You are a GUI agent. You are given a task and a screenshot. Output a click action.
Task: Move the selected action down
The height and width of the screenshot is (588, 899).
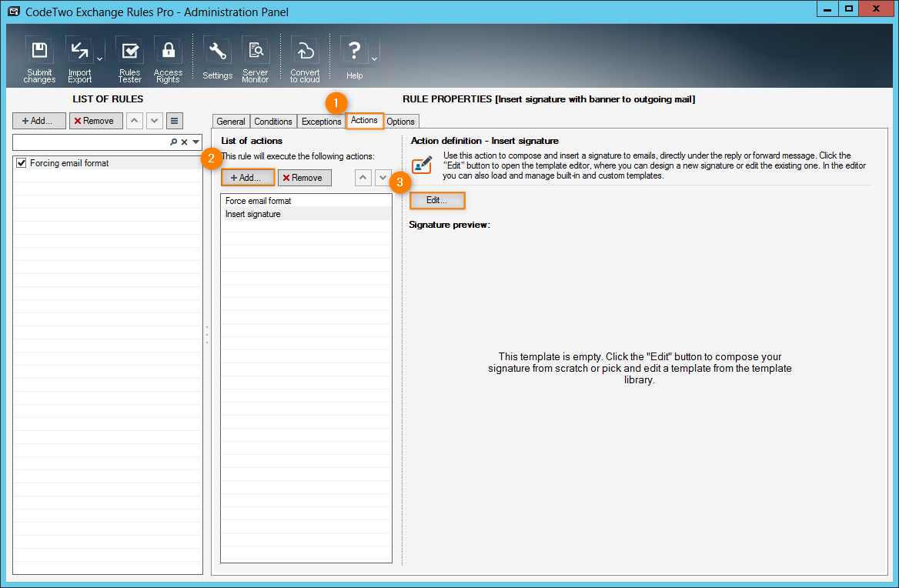pyautogui.click(x=383, y=178)
